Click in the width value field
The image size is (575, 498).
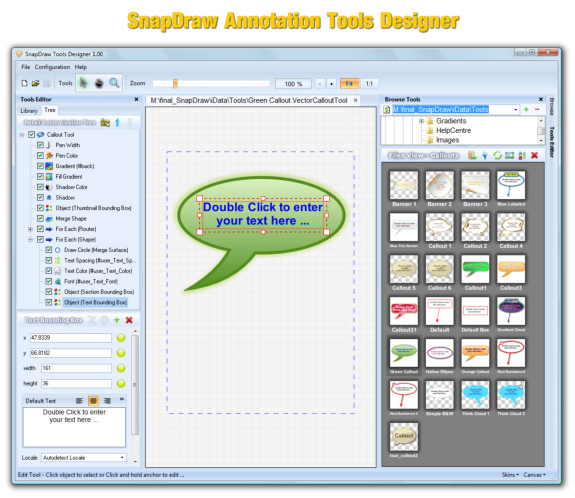tap(76, 368)
